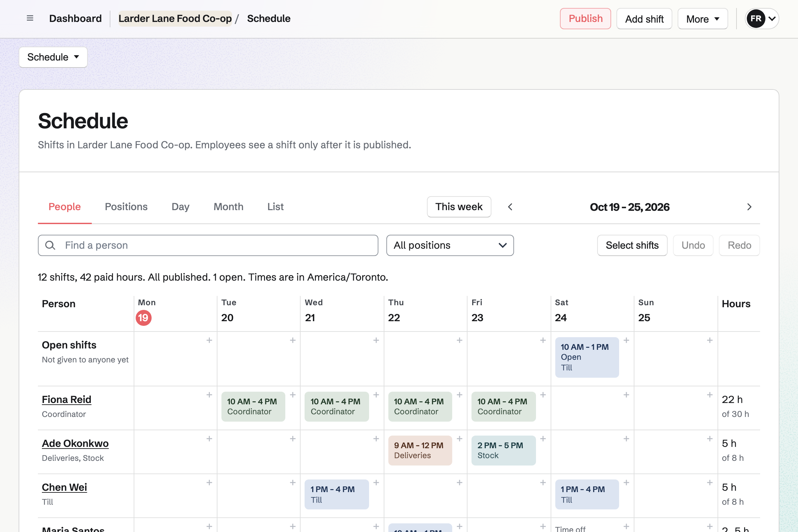Open the All positions filter
Viewport: 798px width, 532px height.
pyautogui.click(x=450, y=245)
